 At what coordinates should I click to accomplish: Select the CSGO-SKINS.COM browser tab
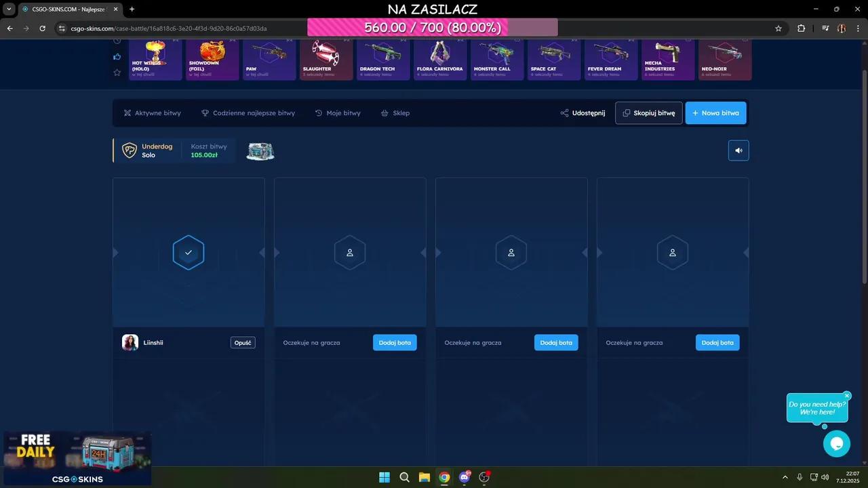(69, 9)
